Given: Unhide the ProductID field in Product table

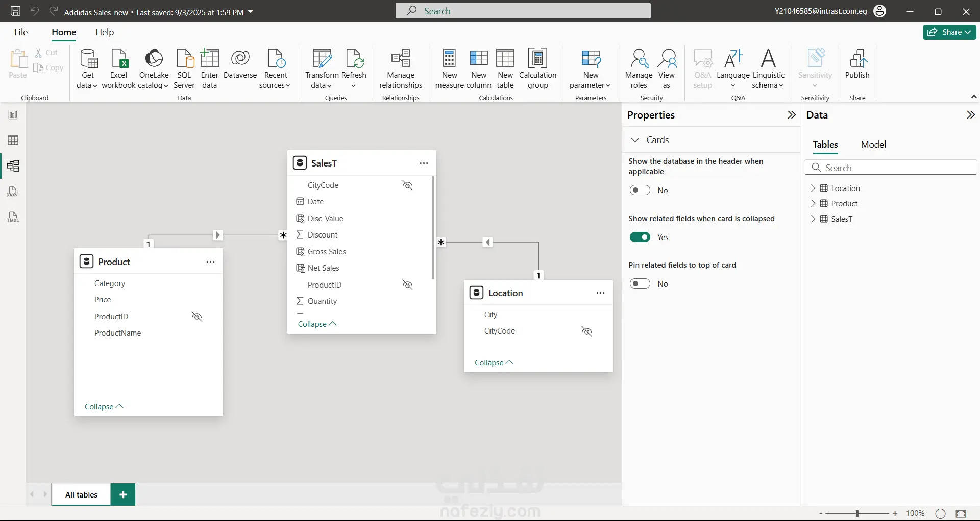Looking at the screenshot, I should 197,317.
